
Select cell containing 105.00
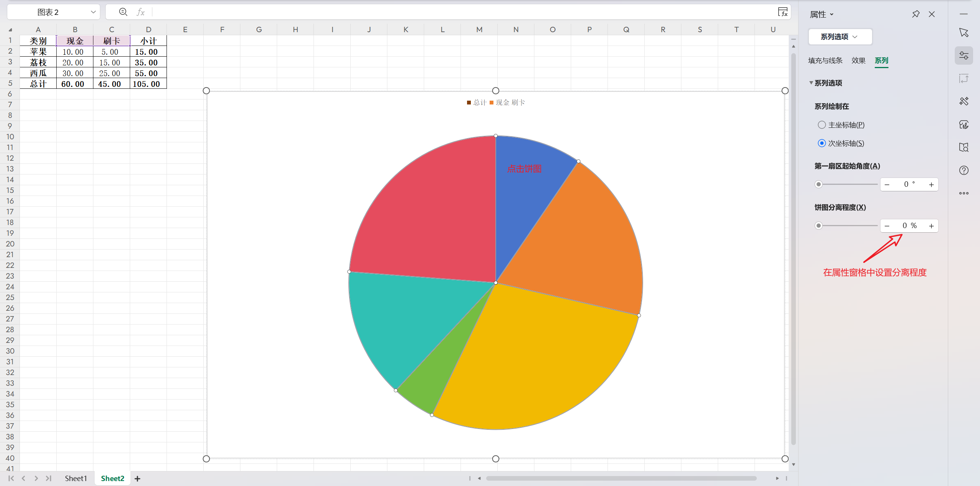click(149, 84)
